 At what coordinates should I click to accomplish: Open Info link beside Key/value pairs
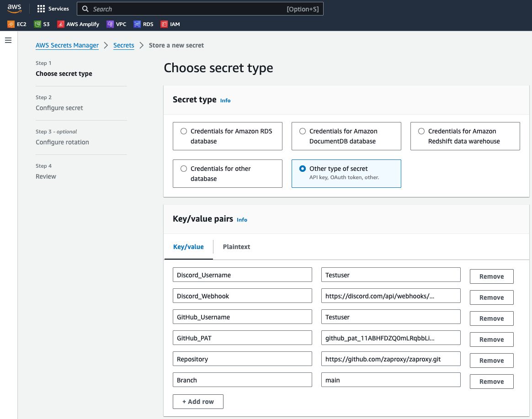(242, 220)
